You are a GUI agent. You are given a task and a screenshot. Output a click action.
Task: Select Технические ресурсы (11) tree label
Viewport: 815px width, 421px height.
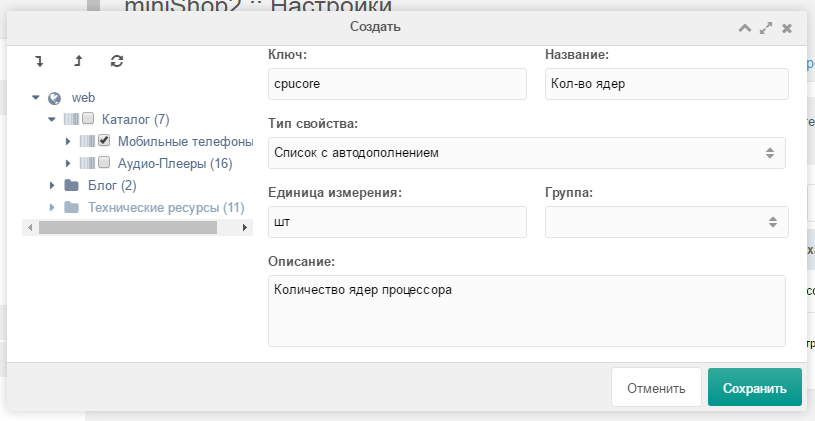166,207
